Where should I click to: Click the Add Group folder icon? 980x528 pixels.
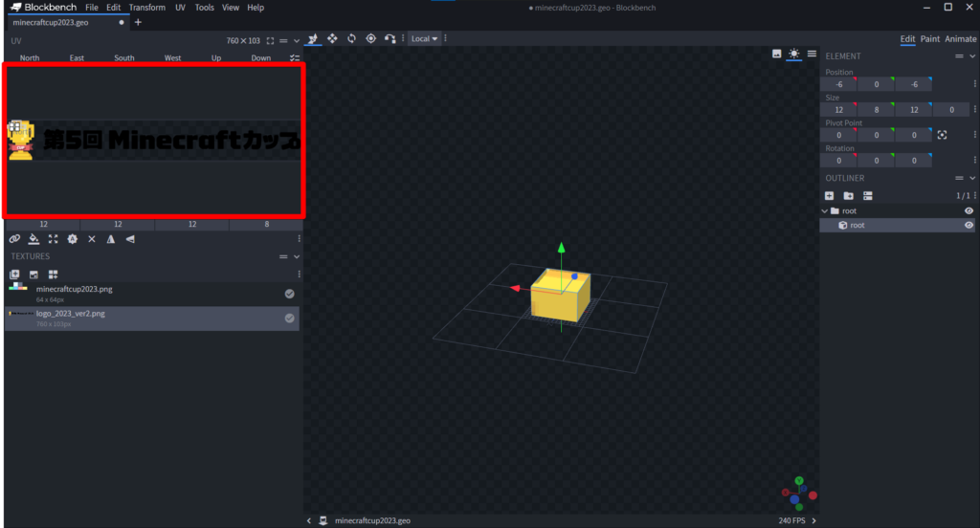[x=848, y=195]
